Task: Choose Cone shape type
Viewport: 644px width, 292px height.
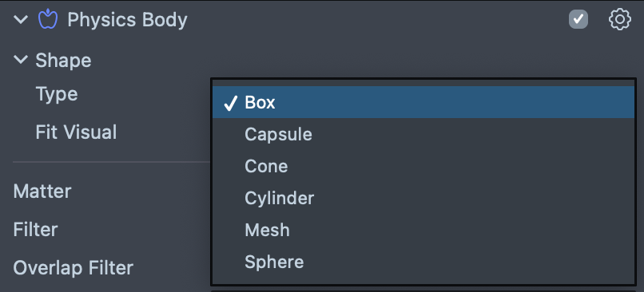Action: click(x=423, y=167)
